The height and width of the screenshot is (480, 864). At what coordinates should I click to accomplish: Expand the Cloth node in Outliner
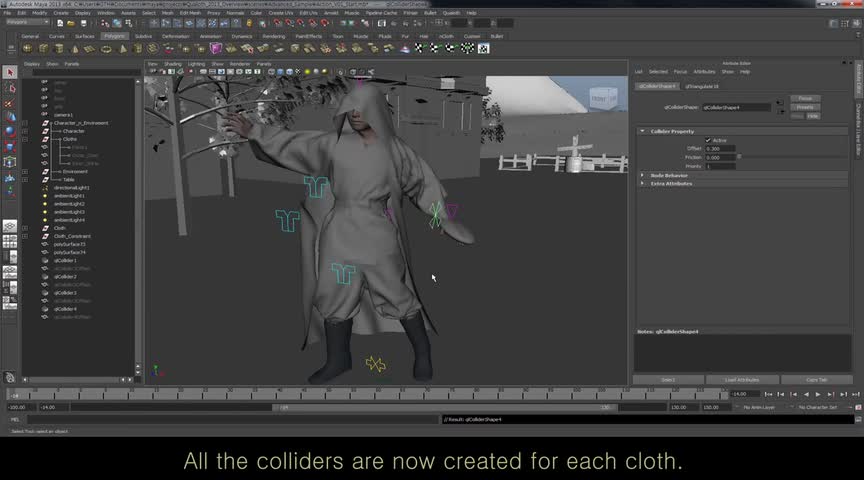pos(25,228)
